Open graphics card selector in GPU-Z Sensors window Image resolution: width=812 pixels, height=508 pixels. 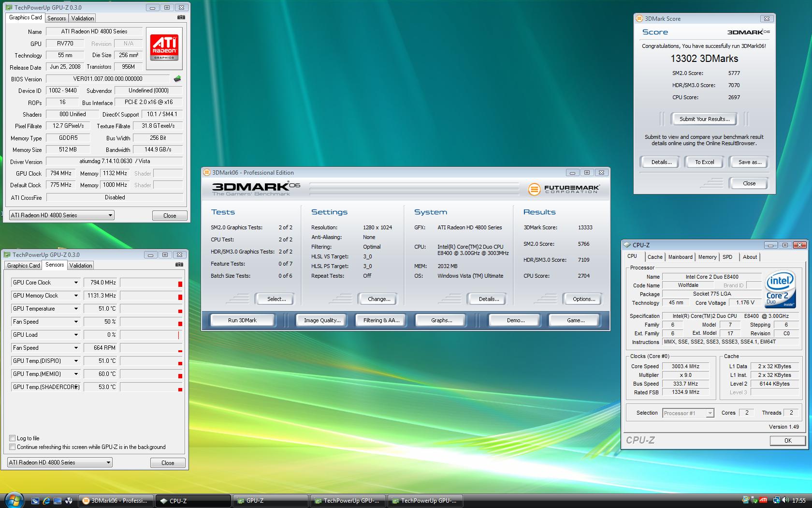60,463
